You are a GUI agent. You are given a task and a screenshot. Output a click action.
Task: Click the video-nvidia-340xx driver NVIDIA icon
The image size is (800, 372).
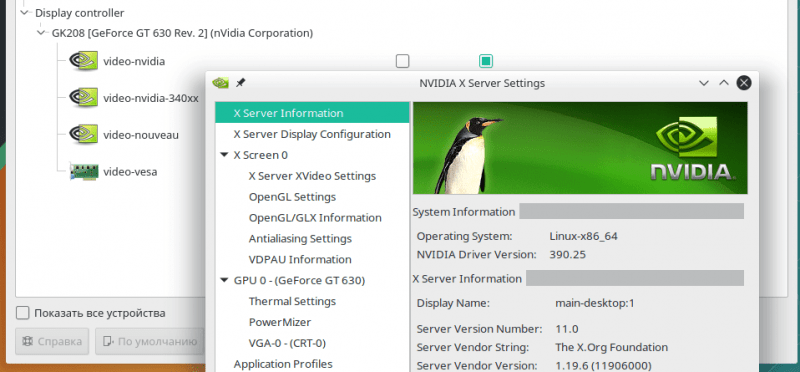[84, 98]
